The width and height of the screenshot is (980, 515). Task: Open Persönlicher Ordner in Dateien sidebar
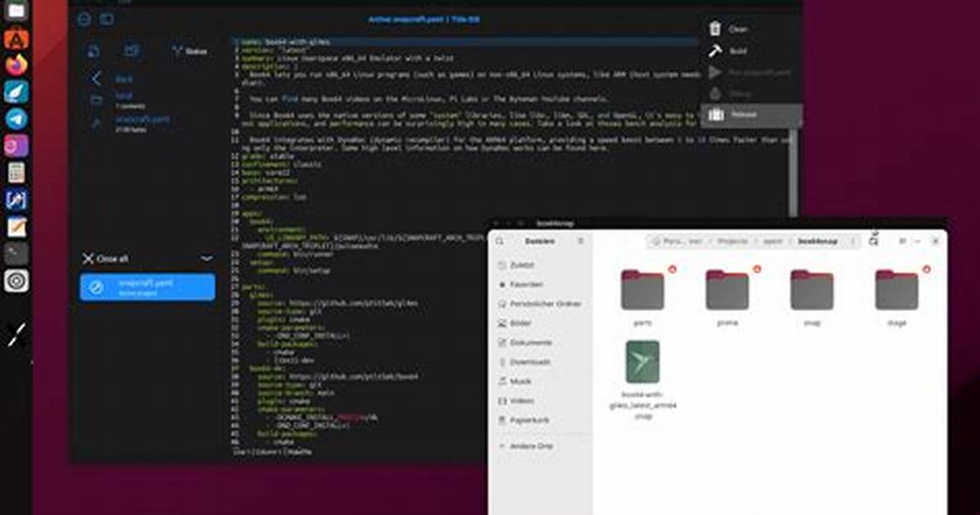pyautogui.click(x=542, y=304)
